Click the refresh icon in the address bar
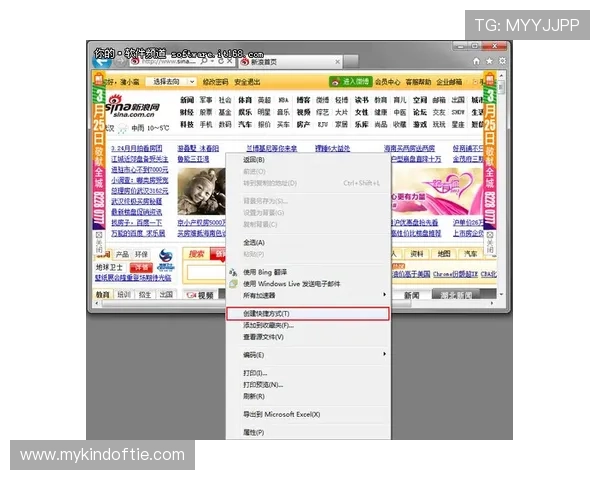 pyautogui.click(x=221, y=61)
